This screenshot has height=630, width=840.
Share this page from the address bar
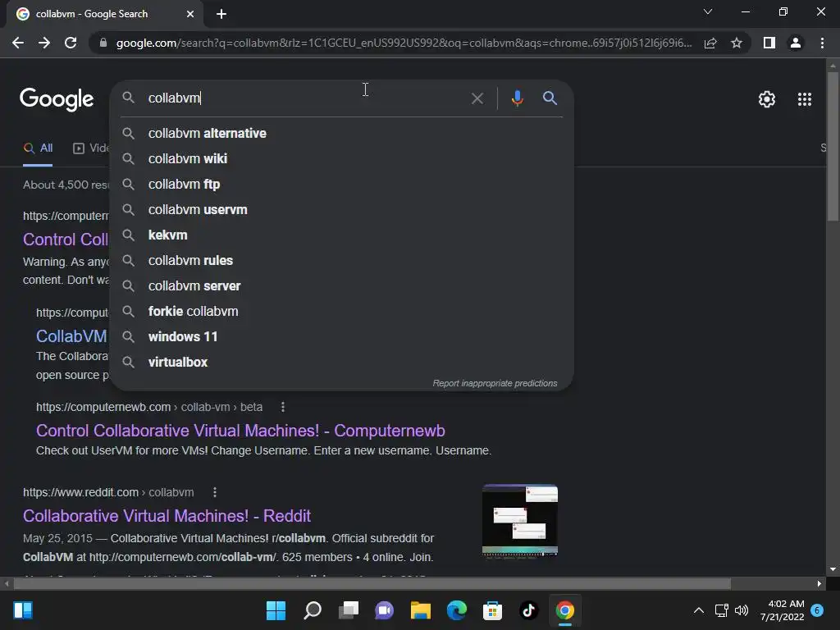[x=710, y=43]
